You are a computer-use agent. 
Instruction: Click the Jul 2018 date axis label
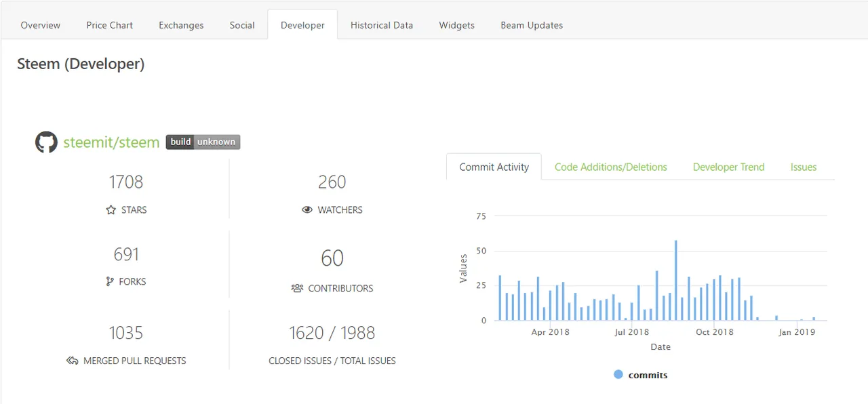click(632, 332)
